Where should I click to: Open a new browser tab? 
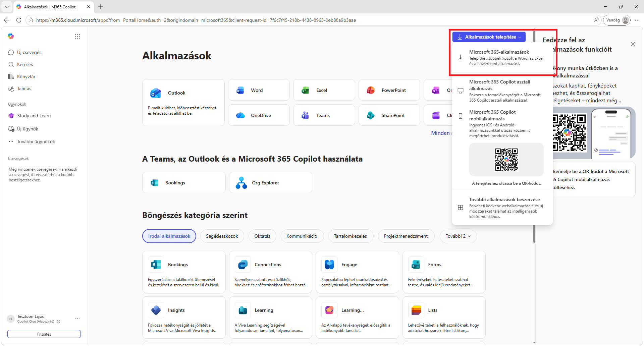tap(101, 7)
